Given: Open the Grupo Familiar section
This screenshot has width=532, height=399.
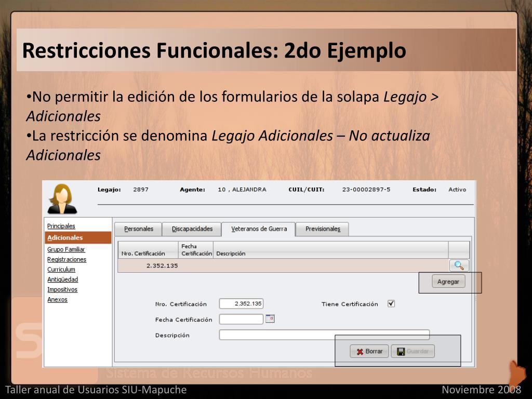Looking at the screenshot, I should click(66, 249).
